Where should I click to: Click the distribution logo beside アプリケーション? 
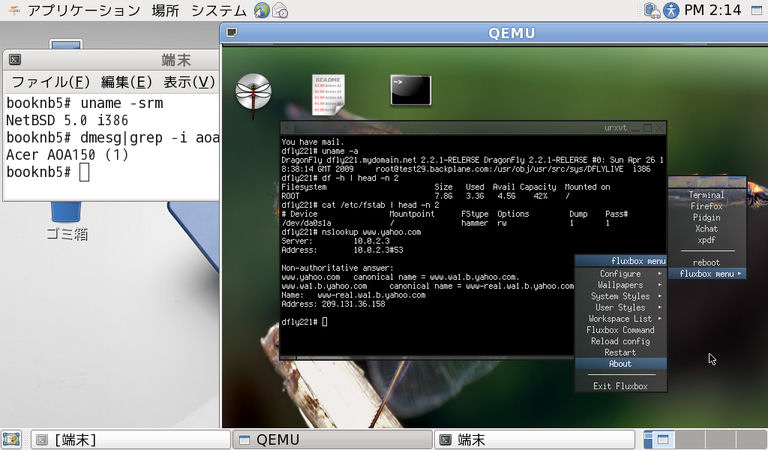pos(15,10)
